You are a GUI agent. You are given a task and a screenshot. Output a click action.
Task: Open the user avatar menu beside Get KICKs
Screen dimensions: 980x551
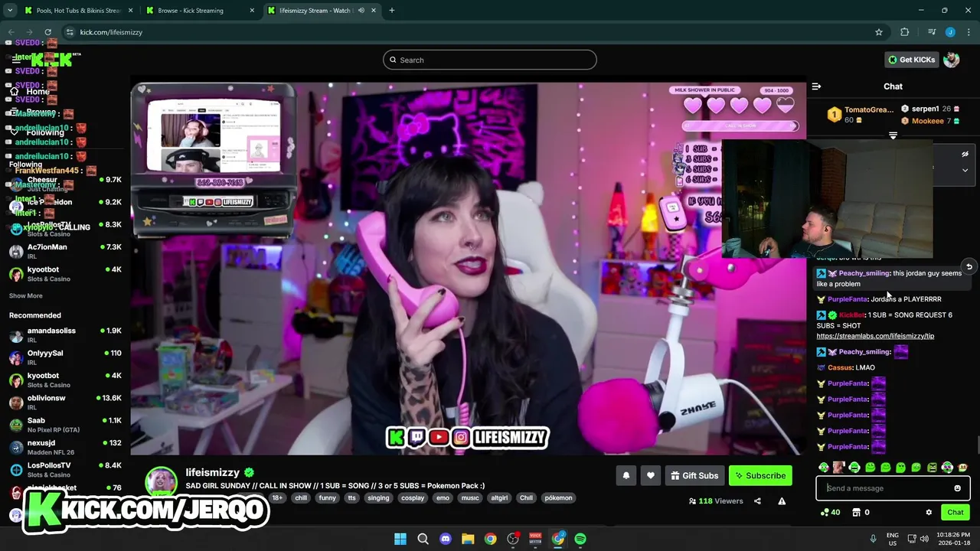[952, 60]
